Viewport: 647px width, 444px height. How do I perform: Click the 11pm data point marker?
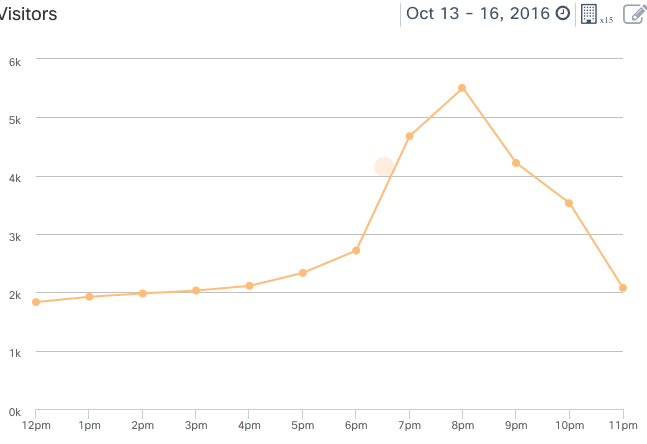click(623, 288)
